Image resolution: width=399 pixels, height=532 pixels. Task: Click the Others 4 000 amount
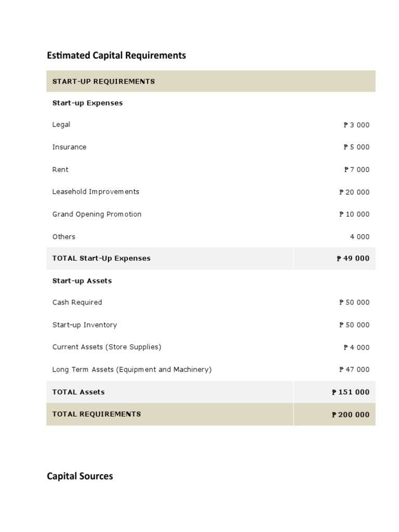(360, 237)
